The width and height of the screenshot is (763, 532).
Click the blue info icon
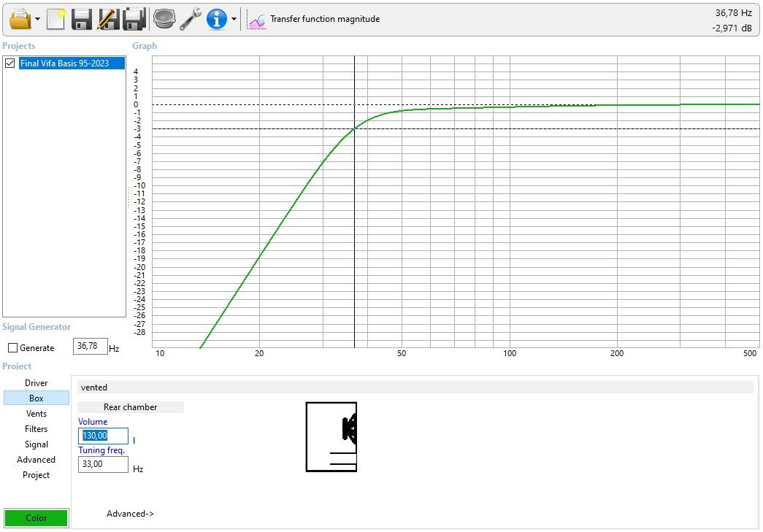[217, 19]
